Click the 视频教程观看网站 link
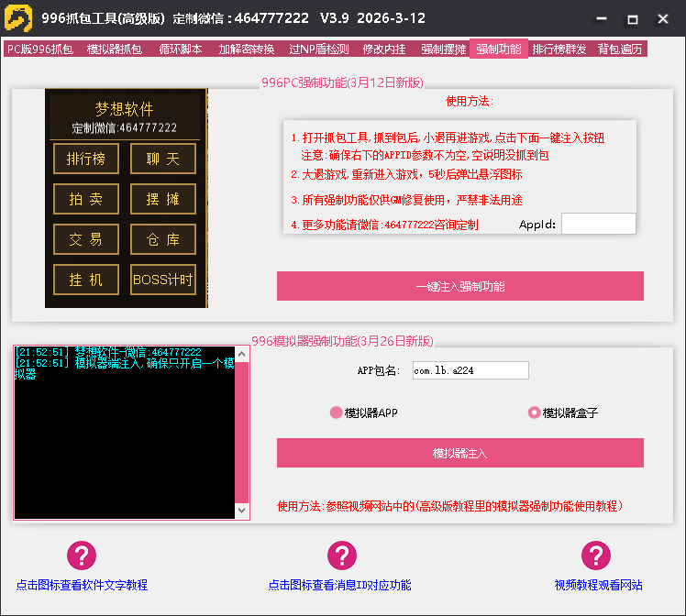This screenshot has width=686, height=616. tap(598, 585)
